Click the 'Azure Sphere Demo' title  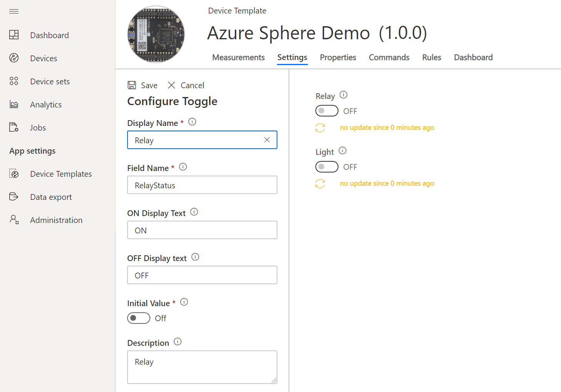[289, 33]
